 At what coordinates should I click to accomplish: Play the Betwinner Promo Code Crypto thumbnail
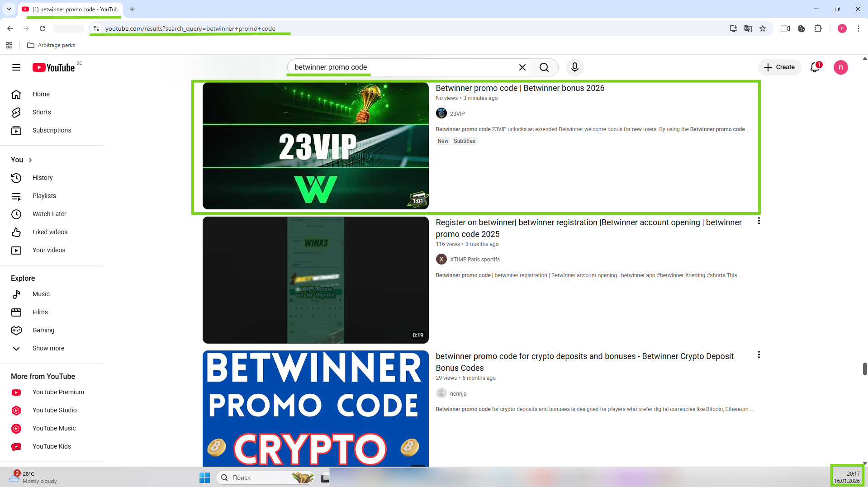click(x=315, y=408)
